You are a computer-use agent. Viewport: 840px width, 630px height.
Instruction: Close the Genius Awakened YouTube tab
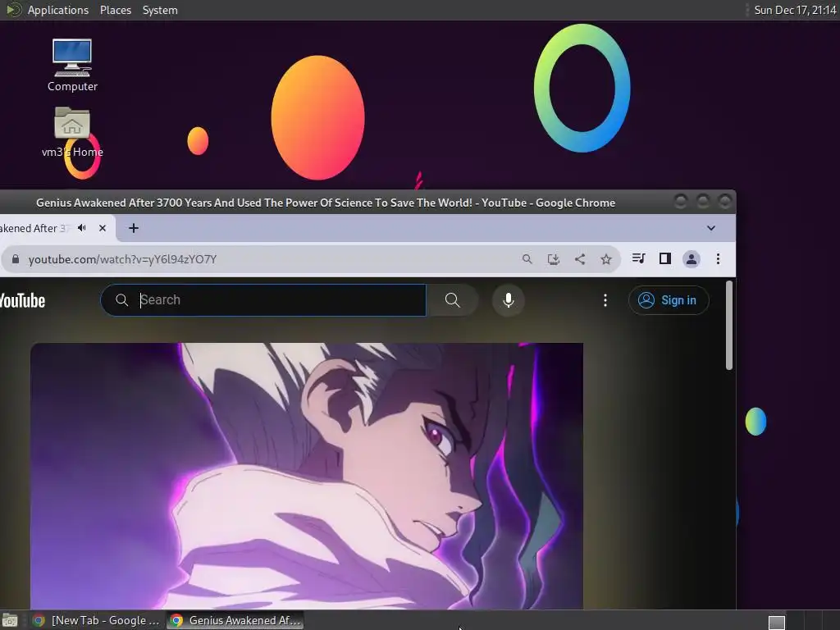coord(103,228)
